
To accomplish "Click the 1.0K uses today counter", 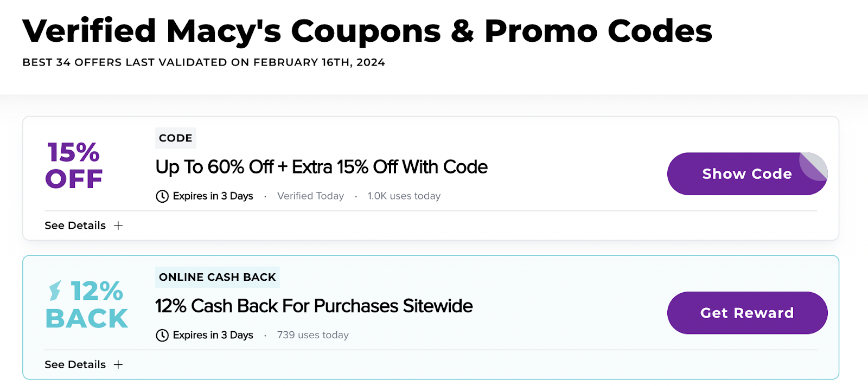I will coord(404,196).
